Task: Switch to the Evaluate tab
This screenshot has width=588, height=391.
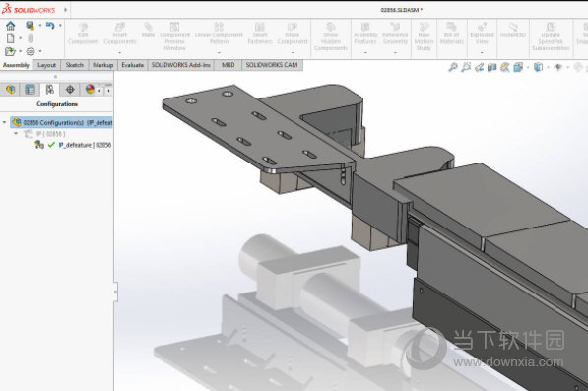Action: pyautogui.click(x=132, y=65)
